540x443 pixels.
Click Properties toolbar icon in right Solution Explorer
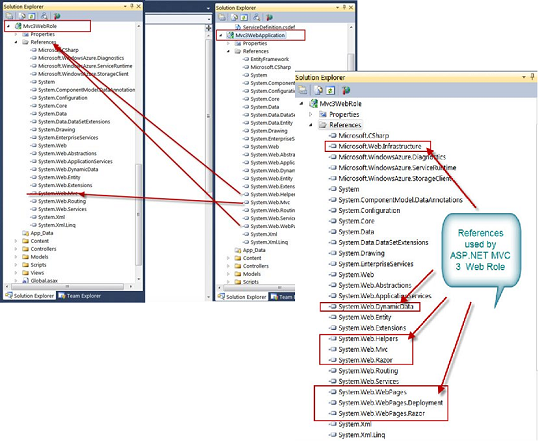302,90
